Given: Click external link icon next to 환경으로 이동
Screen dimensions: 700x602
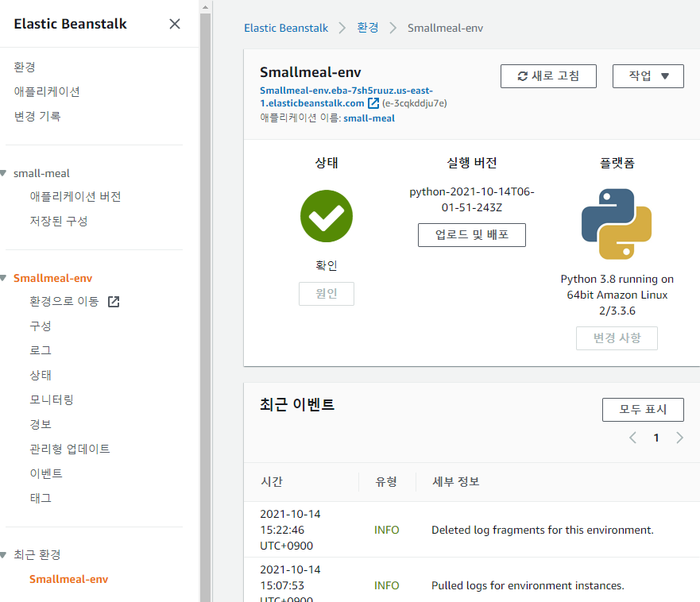Looking at the screenshot, I should click(114, 302).
